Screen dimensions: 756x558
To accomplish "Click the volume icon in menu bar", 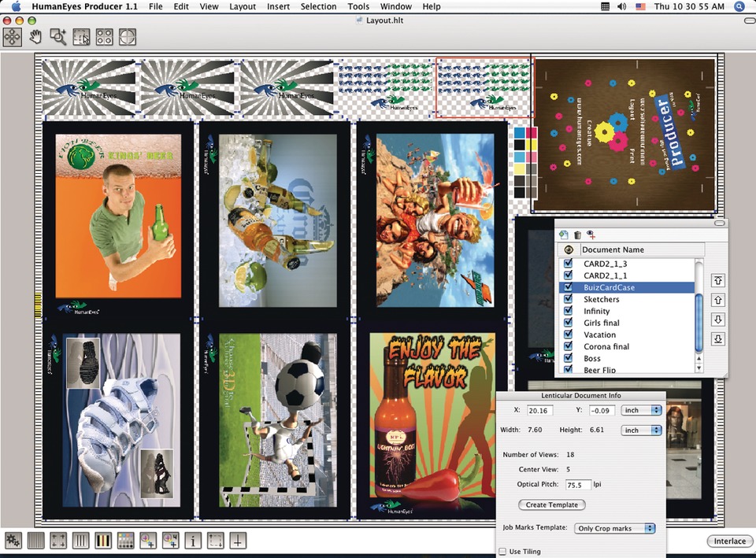I will click(621, 7).
